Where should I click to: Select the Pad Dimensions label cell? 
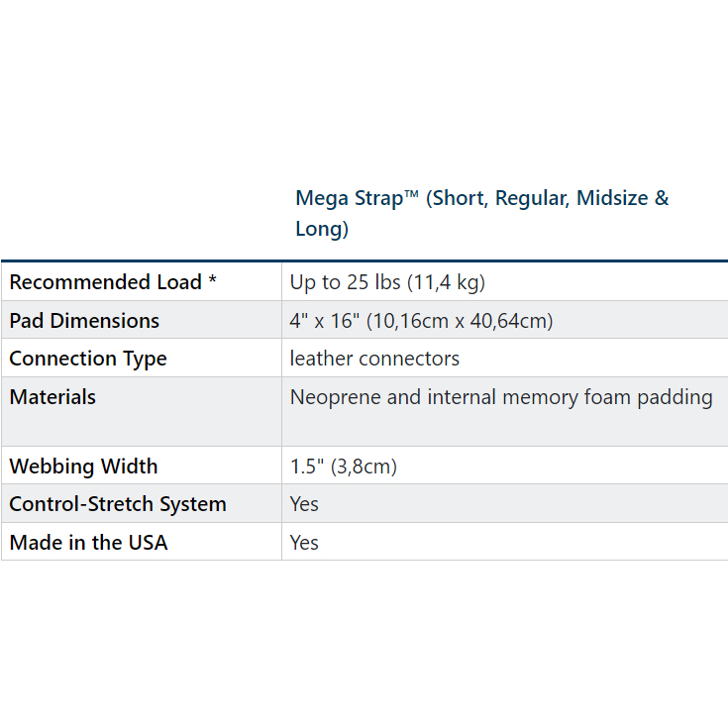(84, 321)
